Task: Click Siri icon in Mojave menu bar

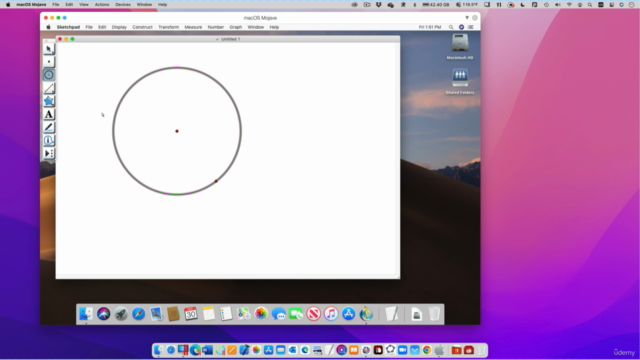Action: click(x=461, y=27)
